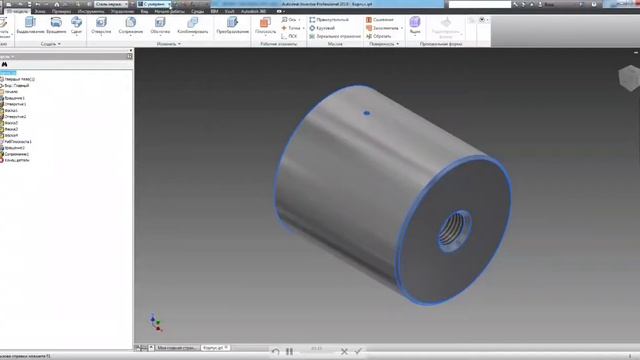Screen dimensions: 640x360
Task: Select the Вид: Главный node in browser
Action: coord(16,86)
